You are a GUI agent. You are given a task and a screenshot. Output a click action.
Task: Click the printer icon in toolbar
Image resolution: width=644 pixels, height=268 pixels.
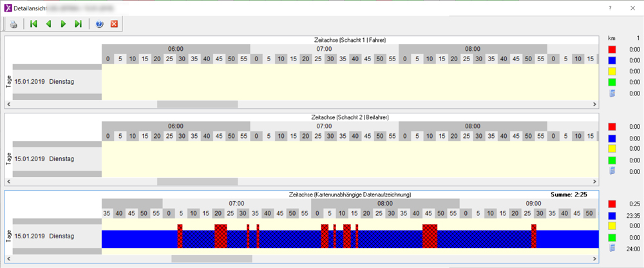[14, 24]
